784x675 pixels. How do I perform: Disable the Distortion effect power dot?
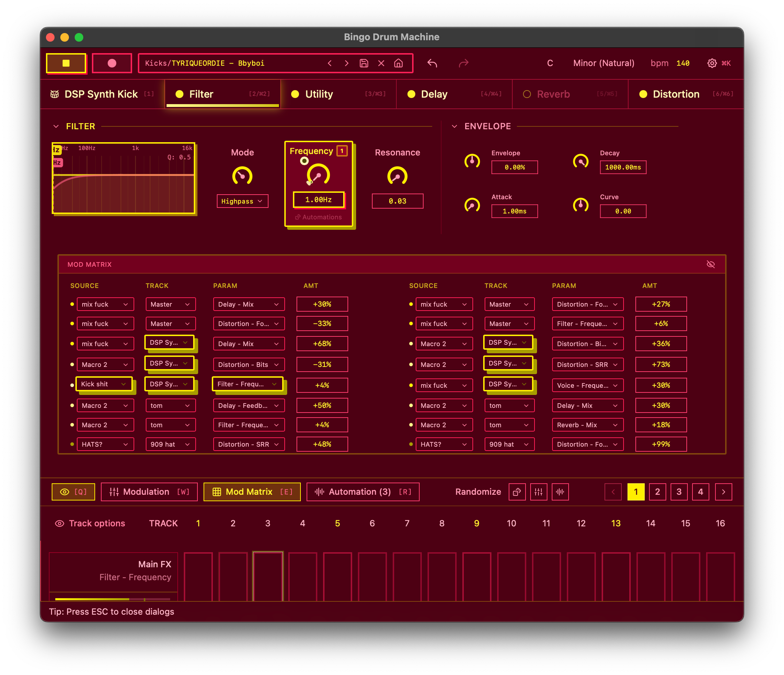pos(643,94)
